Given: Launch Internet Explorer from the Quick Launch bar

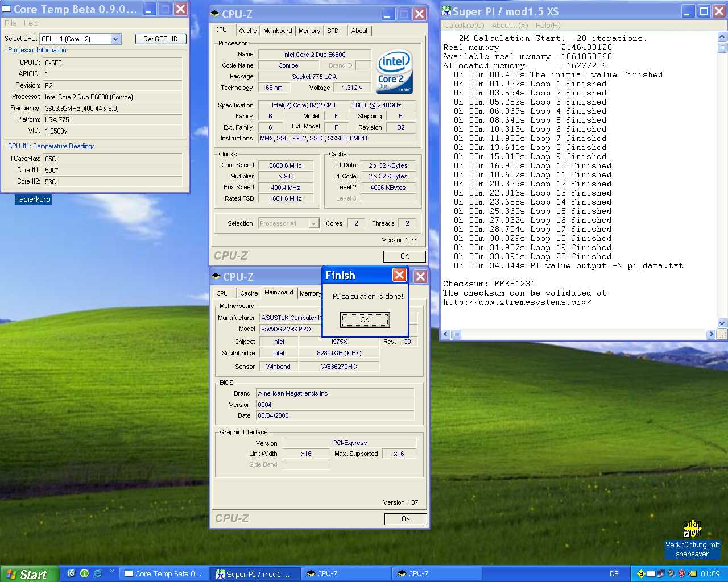Looking at the screenshot, I should click(97, 573).
